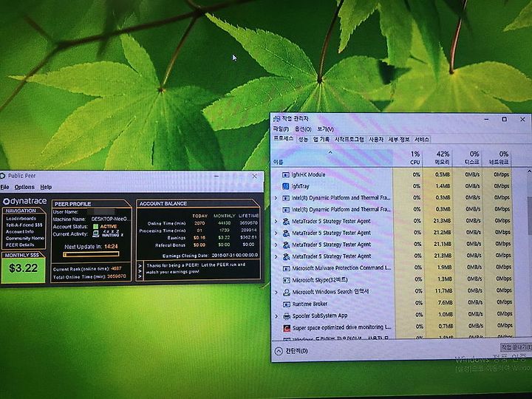Open Tell-A-Friend $$$ navigation link
Screen dimensions: 532x399
[x=24, y=225]
